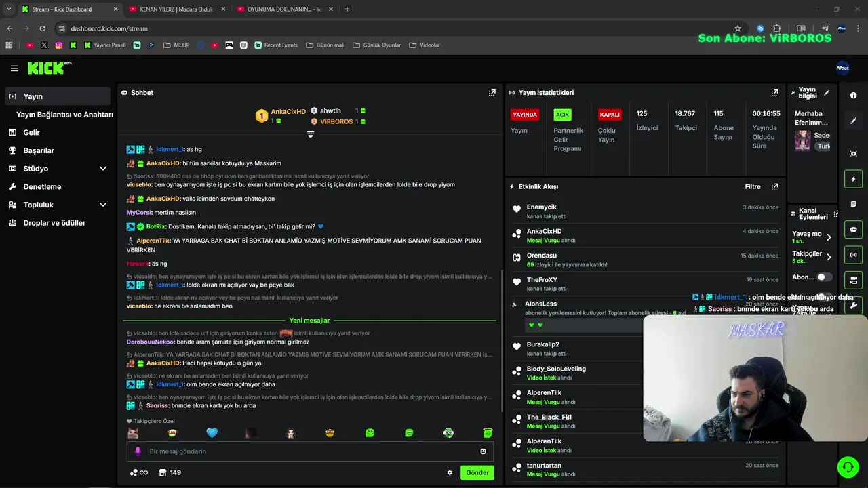Click the Instagram bookmark icon
This screenshot has width=868, height=488.
pyautogui.click(x=59, y=45)
